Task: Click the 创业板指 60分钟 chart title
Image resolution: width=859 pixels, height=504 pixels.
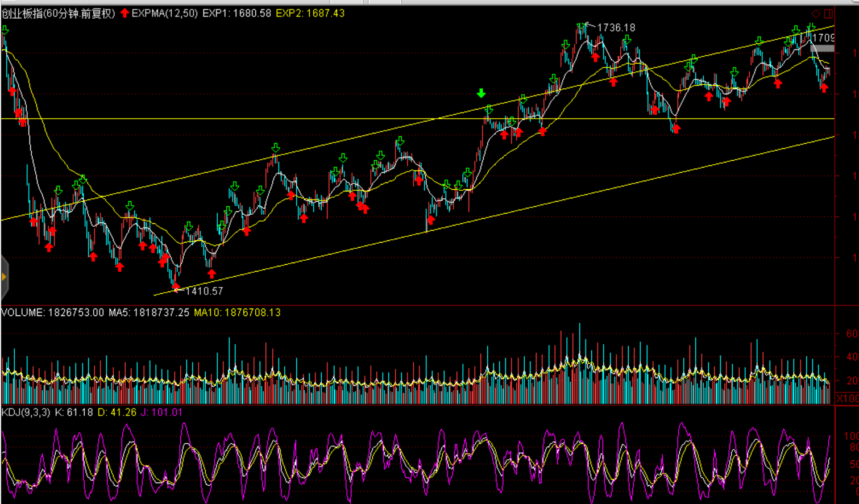Action: pyautogui.click(x=58, y=13)
